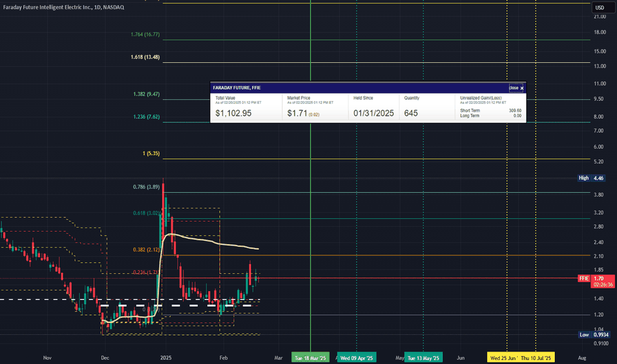
Task: Click the Dec label on time axis
Action: (105, 357)
